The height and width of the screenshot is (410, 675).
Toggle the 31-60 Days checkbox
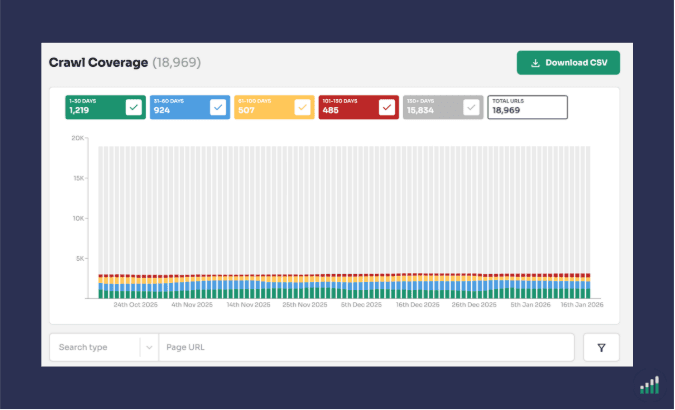pyautogui.click(x=217, y=108)
